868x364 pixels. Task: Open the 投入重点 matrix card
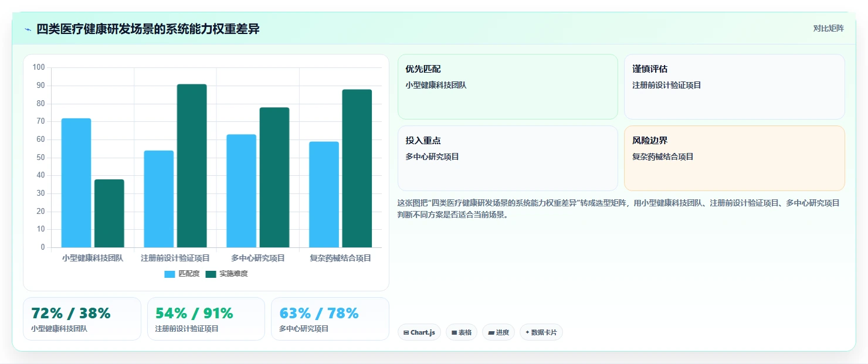(508, 158)
